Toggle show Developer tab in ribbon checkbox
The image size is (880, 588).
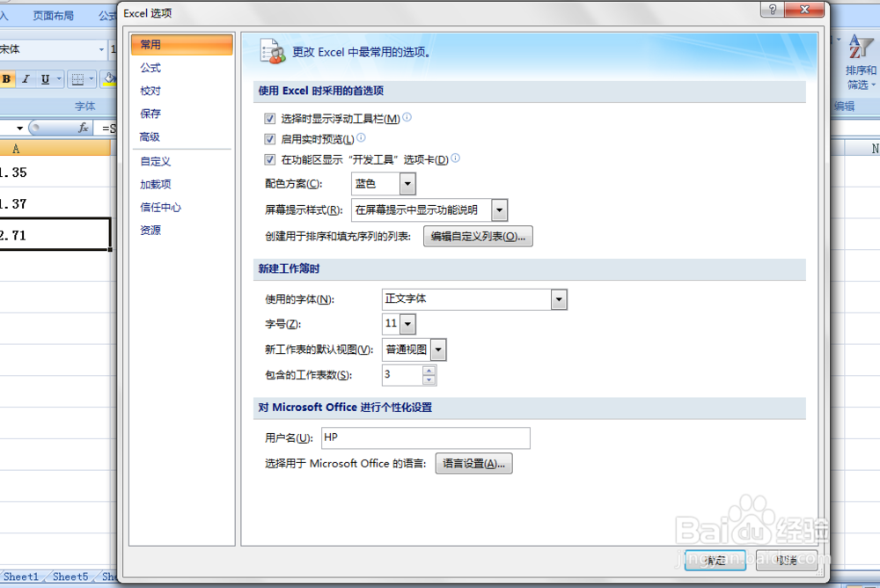[269, 159]
